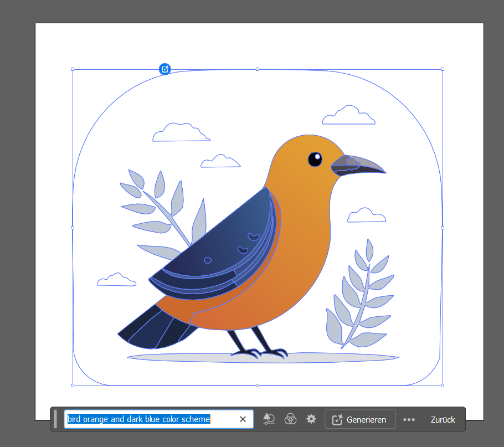This screenshot has width=504, height=447.
Task: Click the top-center bounding box handle
Action: [258, 69]
